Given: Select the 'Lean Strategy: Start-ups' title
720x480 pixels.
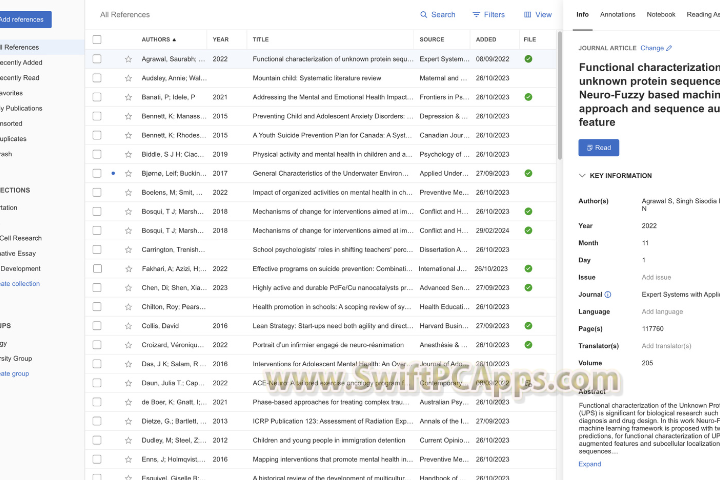Looking at the screenshot, I should (x=332, y=326).
